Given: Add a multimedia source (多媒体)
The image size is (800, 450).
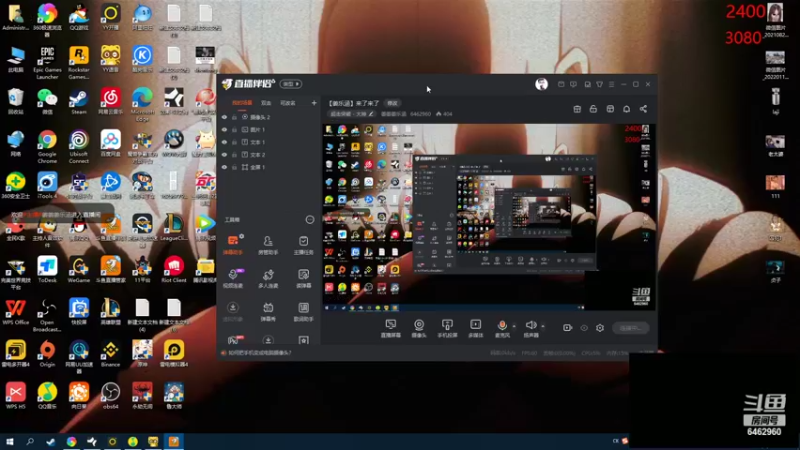Looking at the screenshot, I should 476,329.
